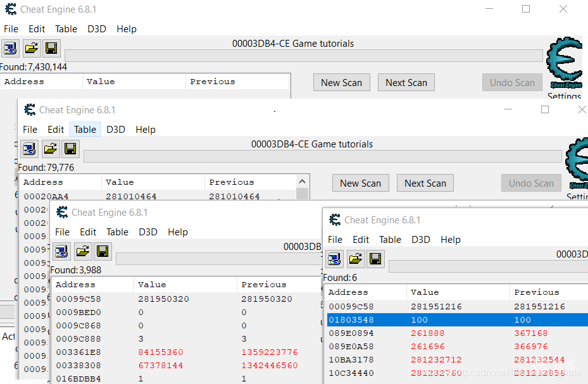Click New Scan in Found:79,776 window
The width and height of the screenshot is (588, 384).
(360, 183)
